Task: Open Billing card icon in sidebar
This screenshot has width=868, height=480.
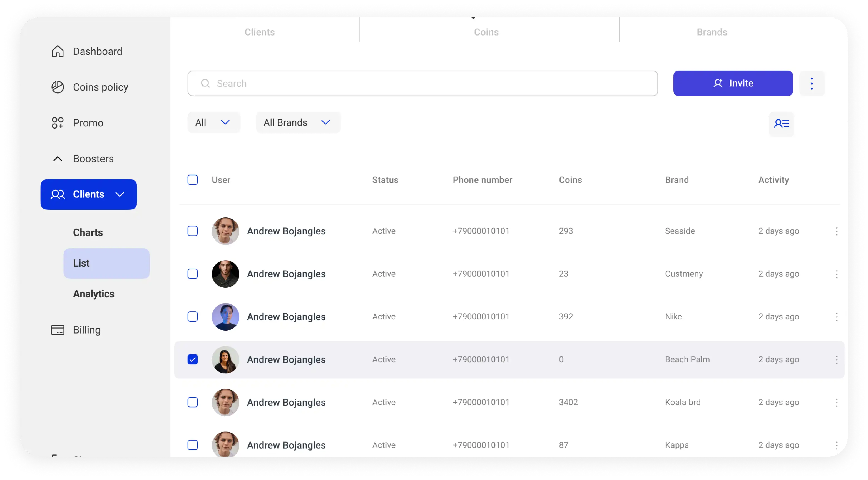Action: pyautogui.click(x=58, y=330)
